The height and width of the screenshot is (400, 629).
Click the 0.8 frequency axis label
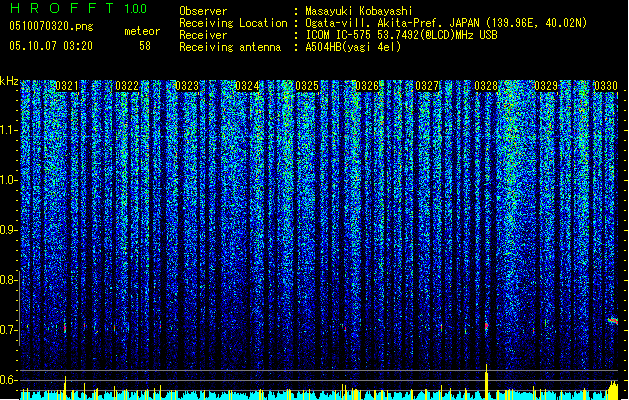tap(8, 280)
